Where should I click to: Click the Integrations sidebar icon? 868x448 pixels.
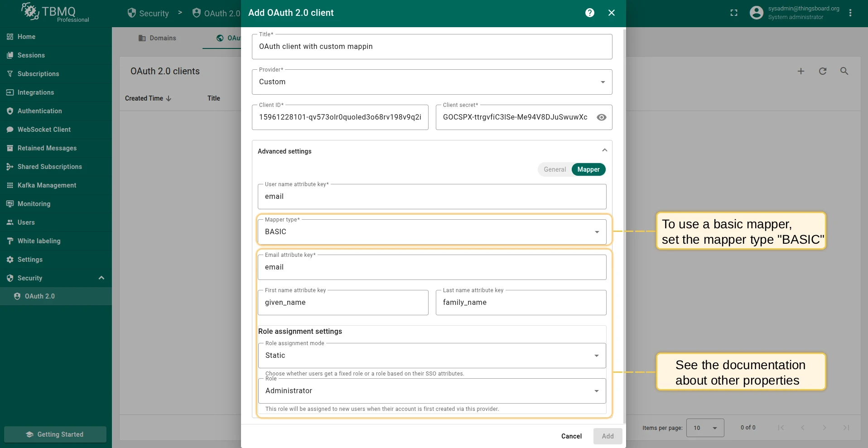(x=10, y=92)
